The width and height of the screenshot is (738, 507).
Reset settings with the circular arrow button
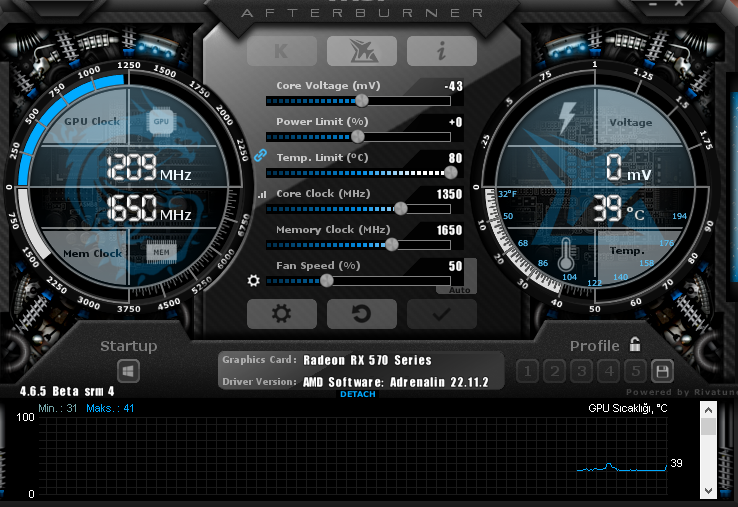(x=361, y=314)
